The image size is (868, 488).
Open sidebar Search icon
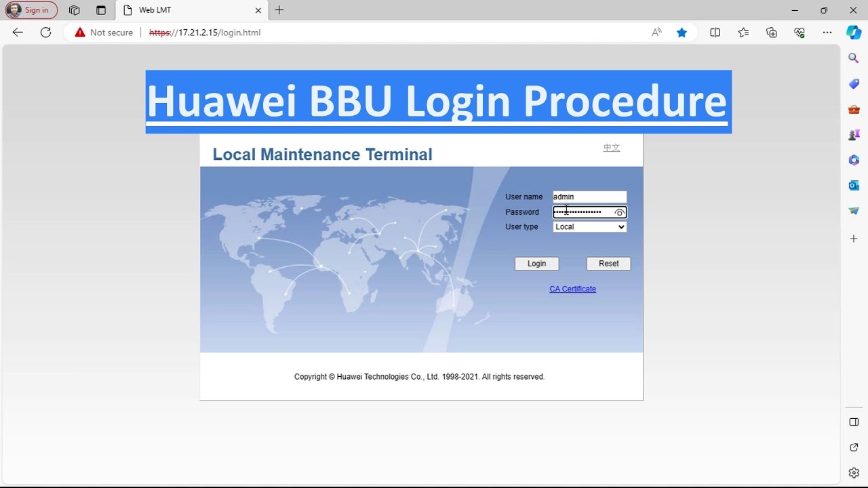coord(854,59)
